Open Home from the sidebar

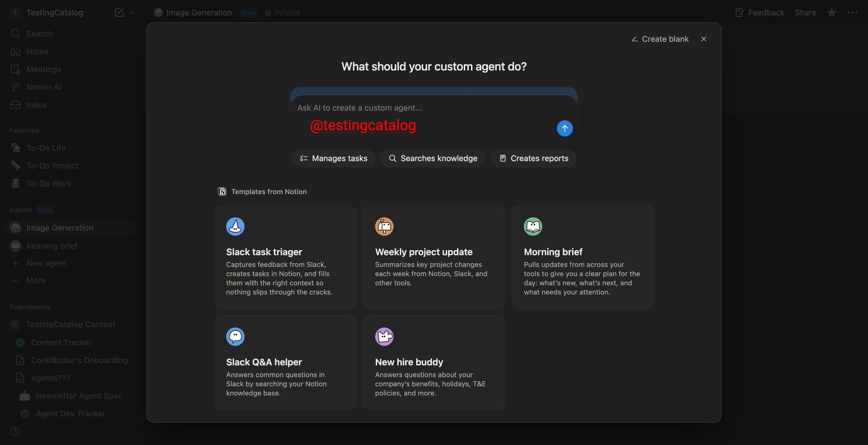37,51
